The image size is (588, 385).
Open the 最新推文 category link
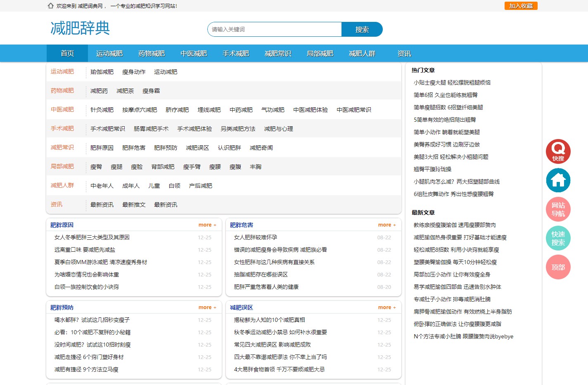tap(134, 205)
